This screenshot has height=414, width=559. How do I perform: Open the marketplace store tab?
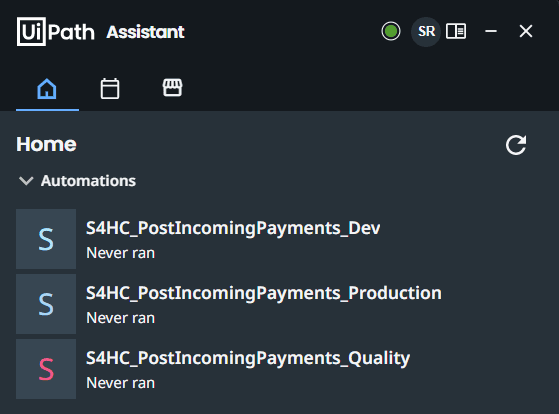coord(173,88)
